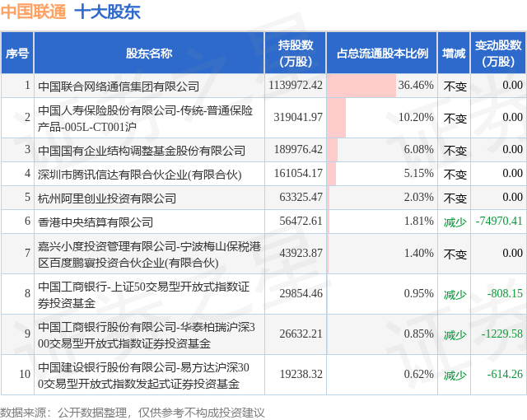The width and height of the screenshot is (527, 420).
Task: Click the 数据来源 footer note
Action: 133,413
